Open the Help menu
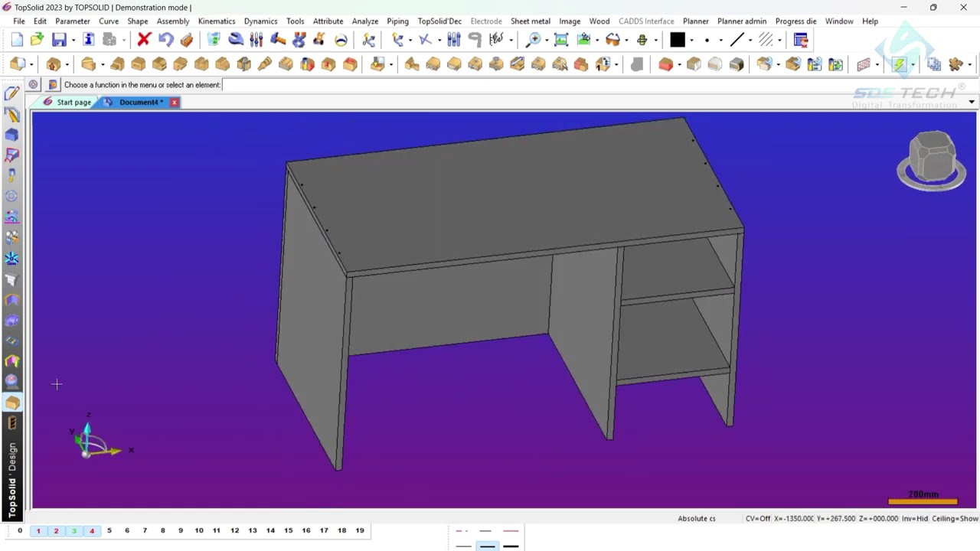The image size is (980, 551). point(871,21)
